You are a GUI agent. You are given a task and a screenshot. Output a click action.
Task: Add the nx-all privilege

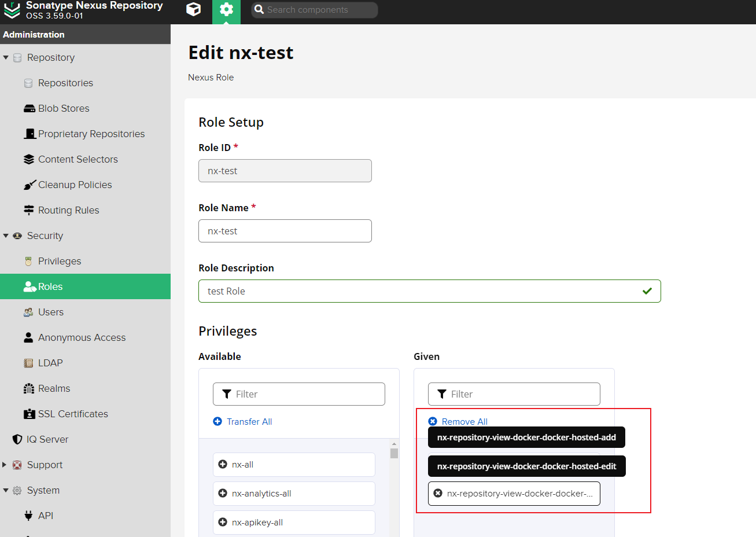click(x=294, y=465)
